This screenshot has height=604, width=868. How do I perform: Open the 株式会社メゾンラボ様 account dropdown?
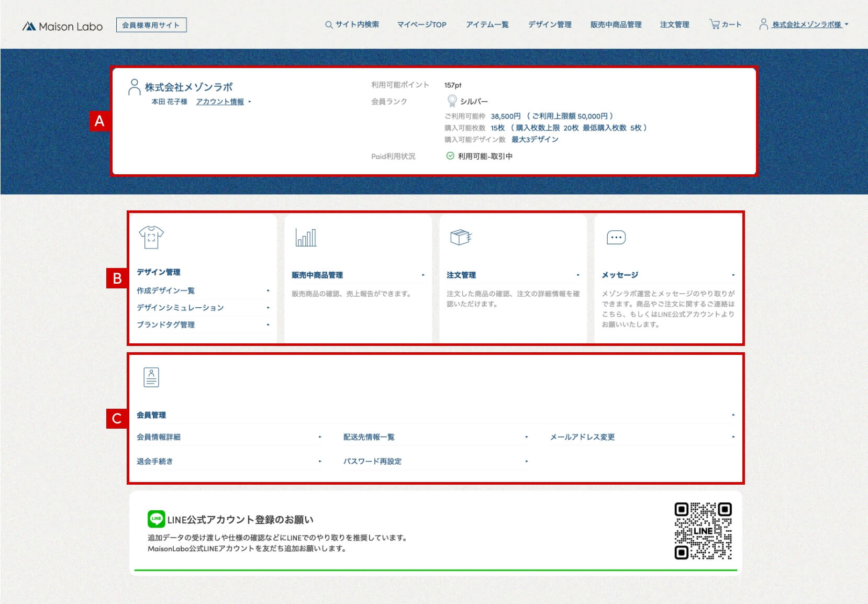coord(809,25)
